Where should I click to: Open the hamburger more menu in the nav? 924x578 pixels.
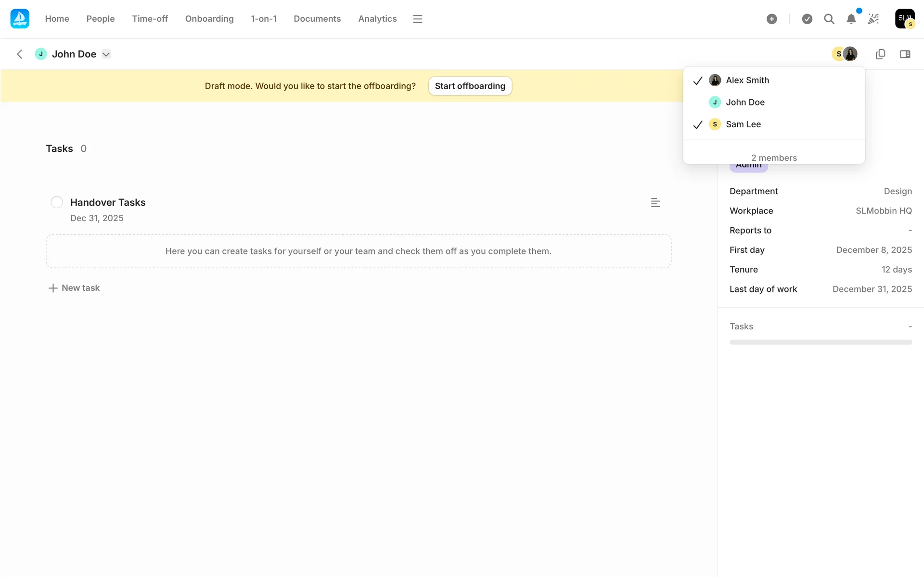point(417,19)
